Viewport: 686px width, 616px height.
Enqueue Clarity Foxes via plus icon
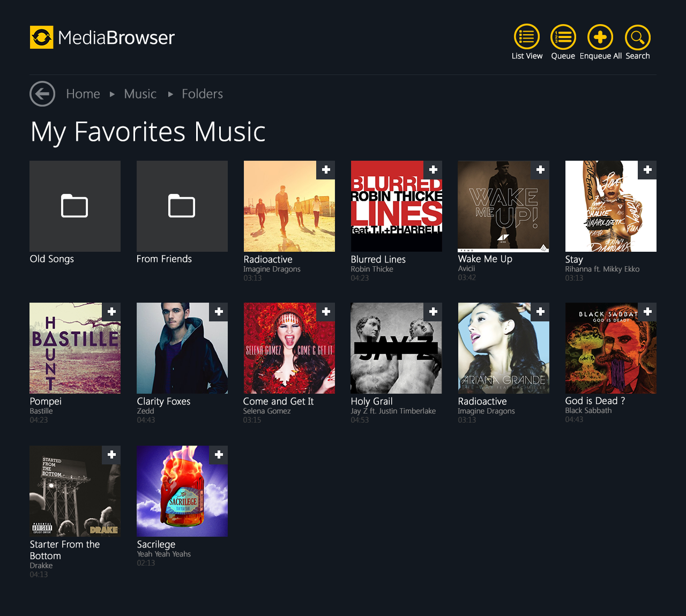[219, 312]
